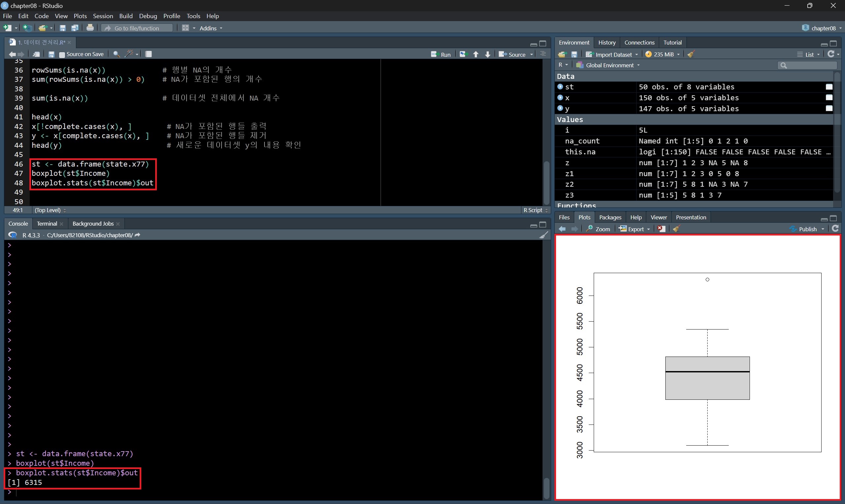Click the find/replace magnifier icon
Screen dimensions: 845x504
(116, 54)
